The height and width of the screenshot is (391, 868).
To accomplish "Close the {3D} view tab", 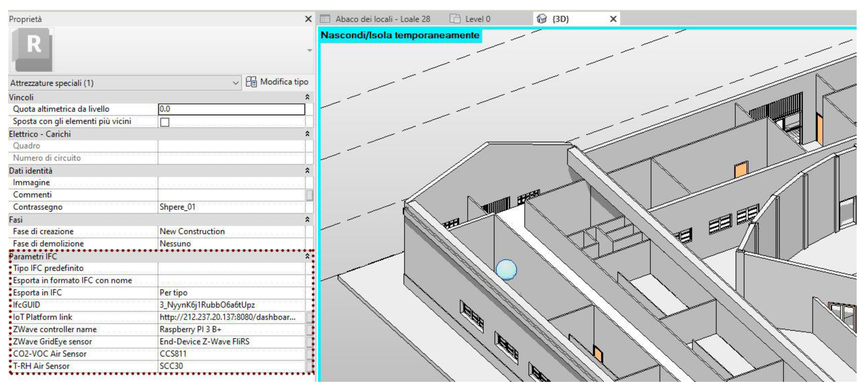I will pos(613,19).
